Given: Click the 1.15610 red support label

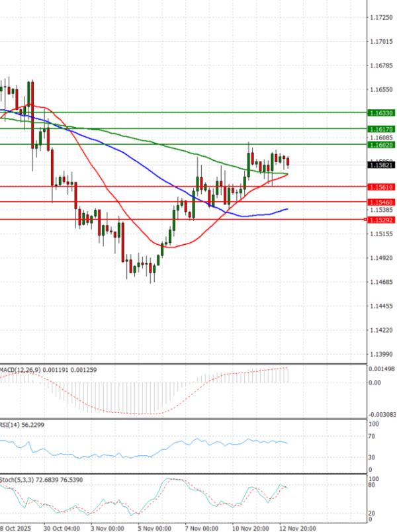Looking at the screenshot, I should [x=382, y=187].
